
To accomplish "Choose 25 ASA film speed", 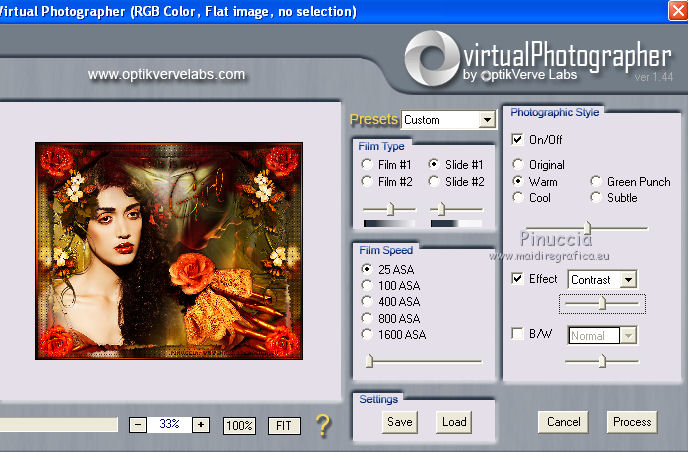I will coord(367,269).
